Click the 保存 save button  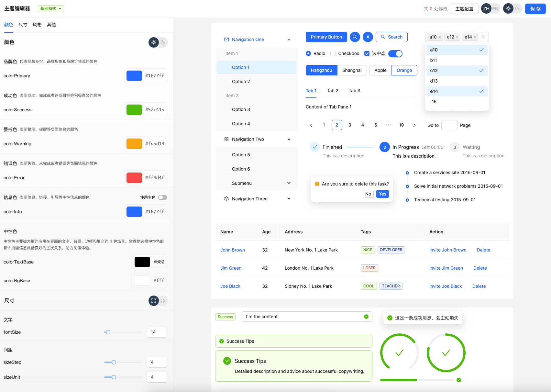pyautogui.click(x=535, y=9)
